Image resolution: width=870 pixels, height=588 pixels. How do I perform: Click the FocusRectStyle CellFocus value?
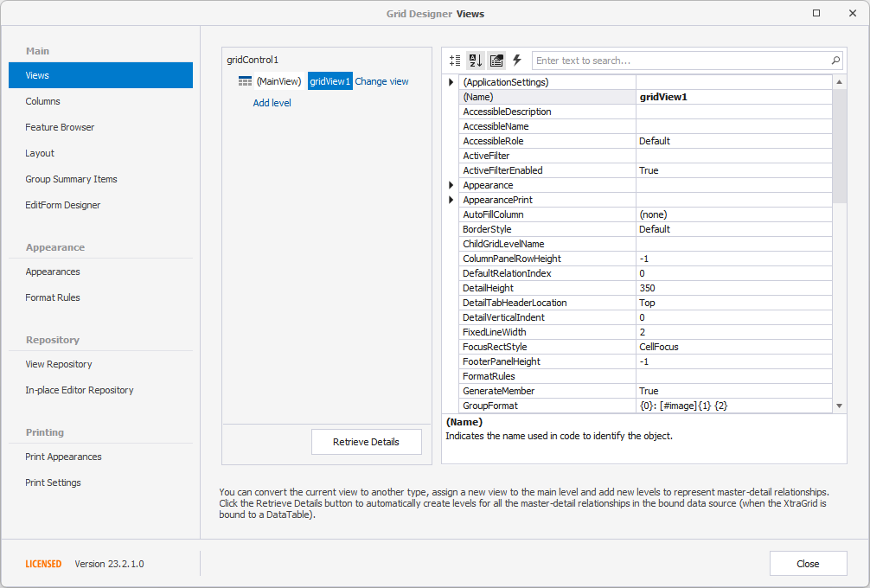pyautogui.click(x=734, y=347)
